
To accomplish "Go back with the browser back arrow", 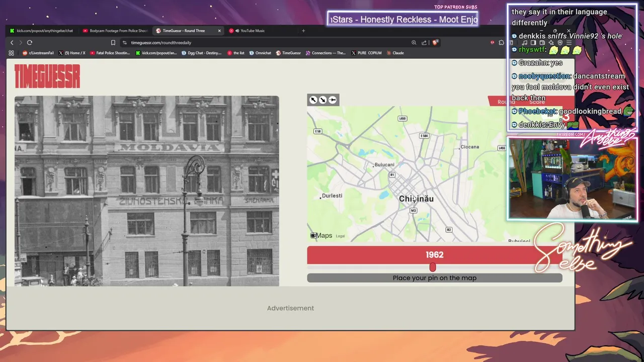I will [x=12, y=43].
